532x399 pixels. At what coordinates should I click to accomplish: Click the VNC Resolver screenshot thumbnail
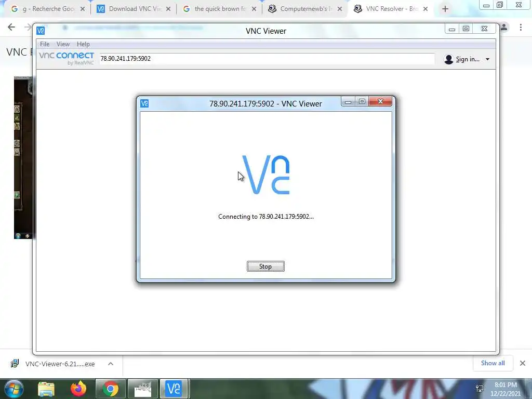coord(23,158)
